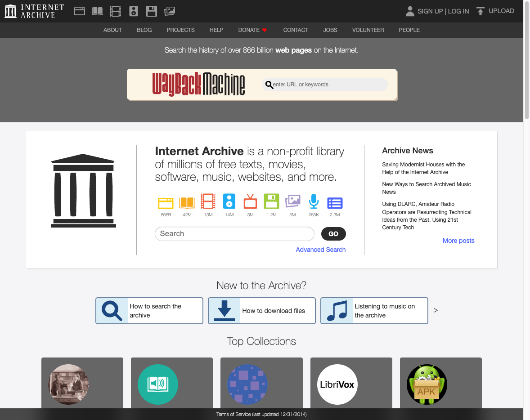530x420 pixels.
Task: Click the Wayback Machine logo
Action: click(198, 84)
